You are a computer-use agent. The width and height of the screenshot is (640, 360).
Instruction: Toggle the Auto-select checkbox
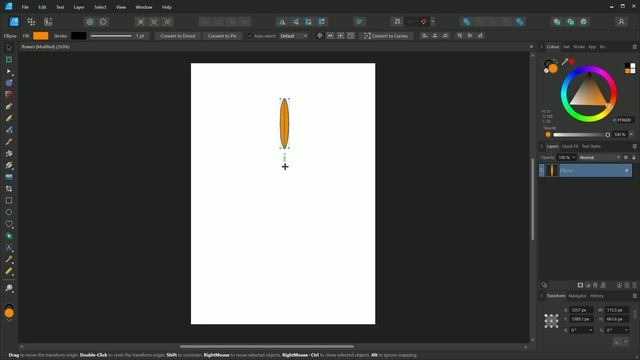click(x=250, y=36)
